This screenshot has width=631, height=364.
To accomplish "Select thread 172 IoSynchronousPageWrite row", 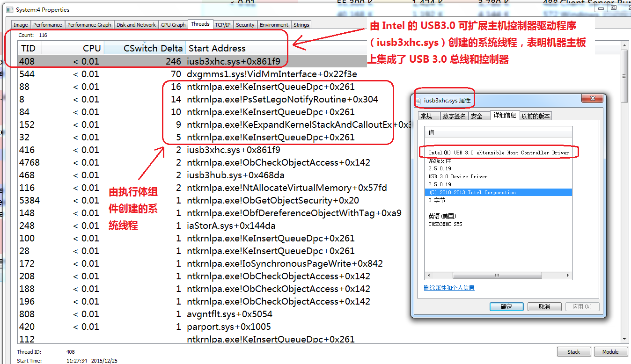I will (x=192, y=263).
